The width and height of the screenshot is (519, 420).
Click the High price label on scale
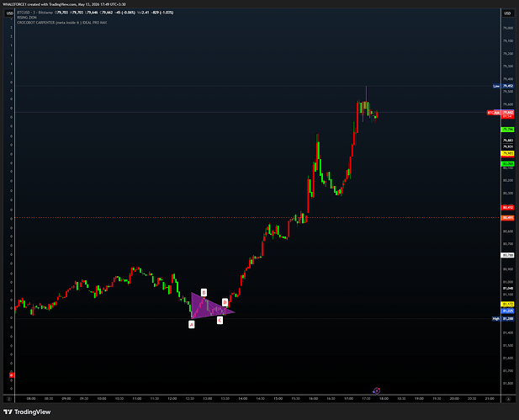[x=503, y=319]
